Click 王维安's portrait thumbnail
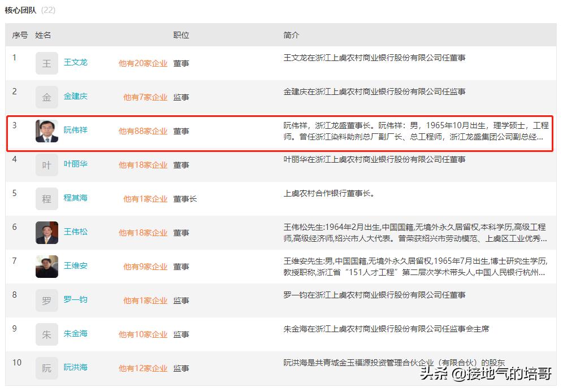The image size is (563, 392). point(46,266)
